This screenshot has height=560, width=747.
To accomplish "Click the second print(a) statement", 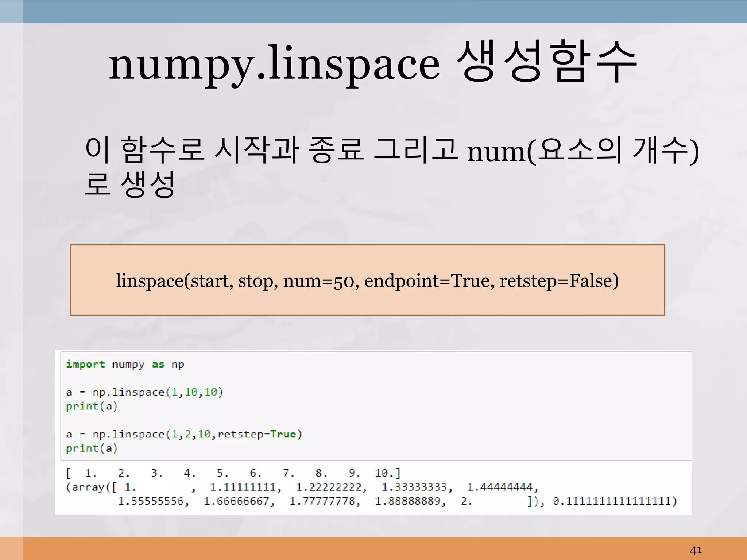I will (92, 448).
